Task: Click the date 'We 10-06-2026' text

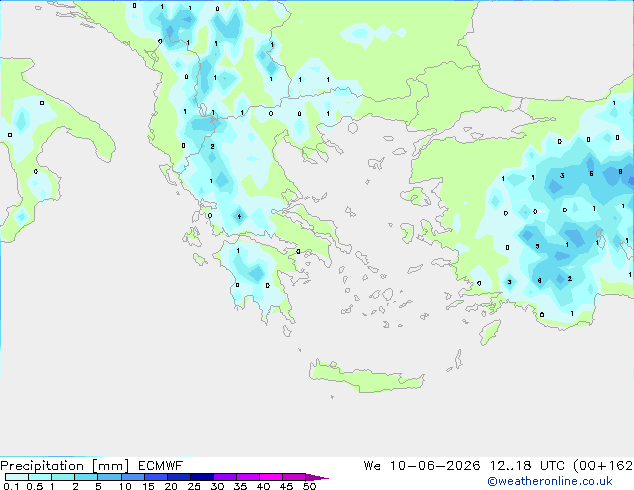Action: pyautogui.click(x=422, y=466)
